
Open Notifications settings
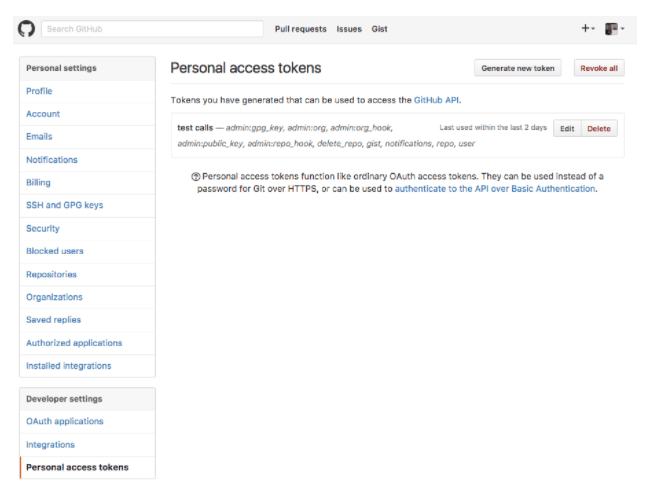[x=87, y=160]
